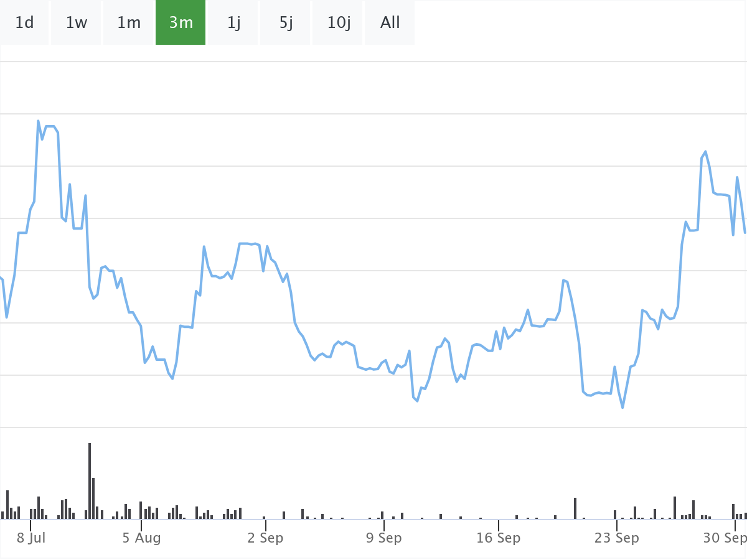
Task: Click the 9 Sep axis label
Action: coord(383,538)
